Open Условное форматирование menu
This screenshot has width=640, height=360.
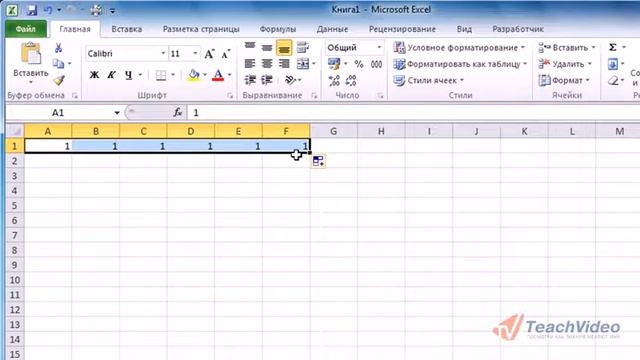click(x=460, y=48)
